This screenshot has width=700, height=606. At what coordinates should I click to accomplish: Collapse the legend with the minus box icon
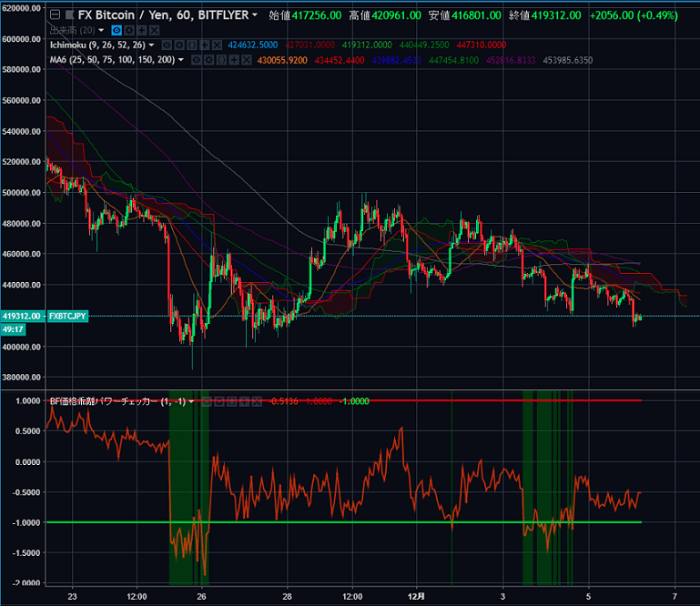(55, 15)
